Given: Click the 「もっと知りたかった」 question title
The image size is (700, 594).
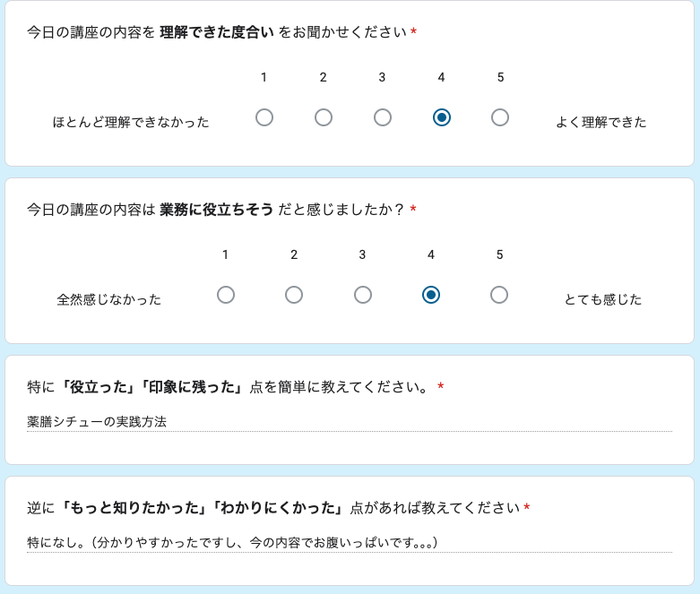Looking at the screenshot, I should 273,508.
